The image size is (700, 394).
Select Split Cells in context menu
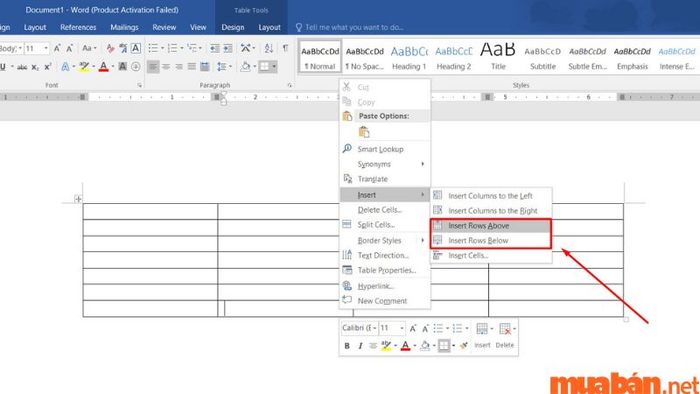point(385,225)
